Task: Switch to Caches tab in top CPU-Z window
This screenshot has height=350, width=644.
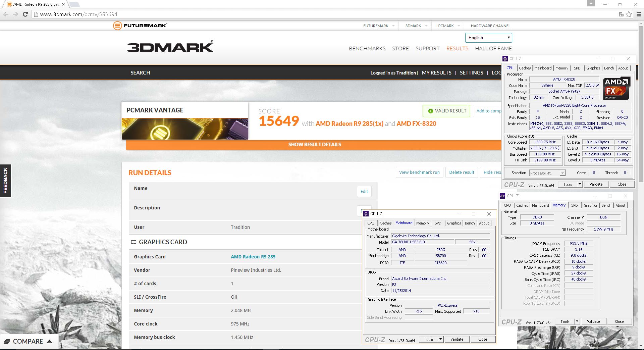Action: [x=525, y=68]
